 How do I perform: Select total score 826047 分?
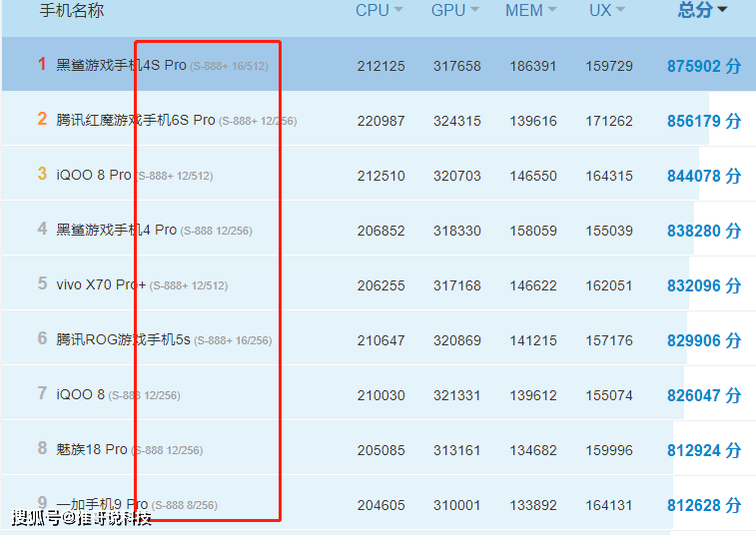coord(704,395)
